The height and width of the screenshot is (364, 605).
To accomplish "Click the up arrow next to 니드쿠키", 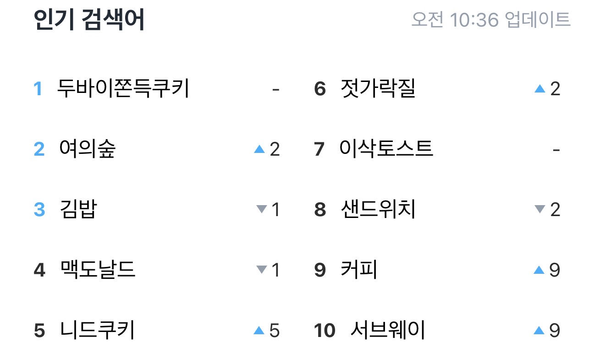I will pos(259,330).
